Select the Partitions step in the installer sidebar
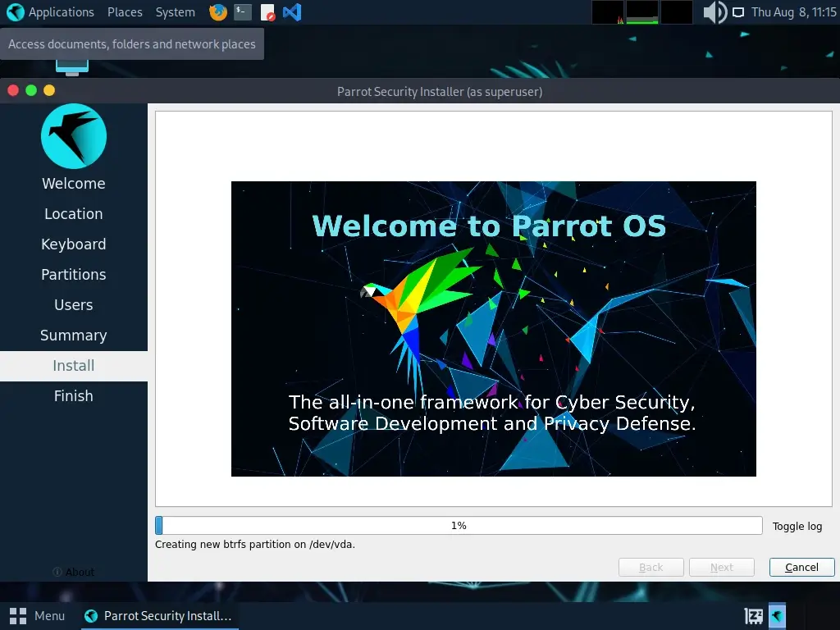Screen dimensions: 840x630 tap(73, 274)
